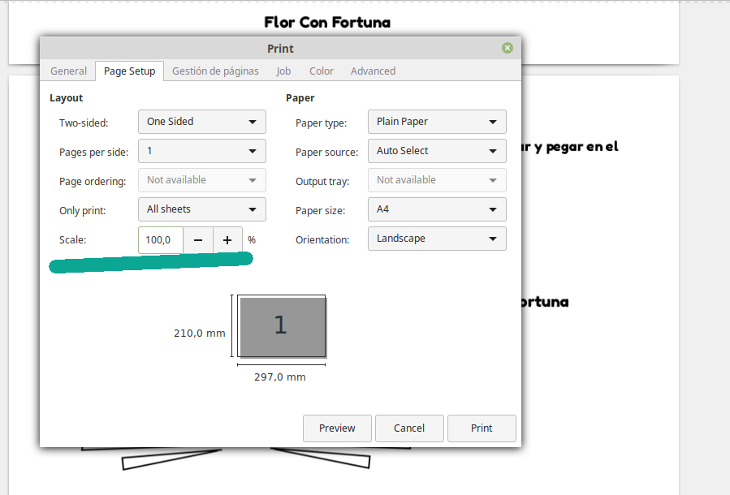The width and height of the screenshot is (730, 495).
Task: Click the Scale value input field
Action: pos(161,240)
